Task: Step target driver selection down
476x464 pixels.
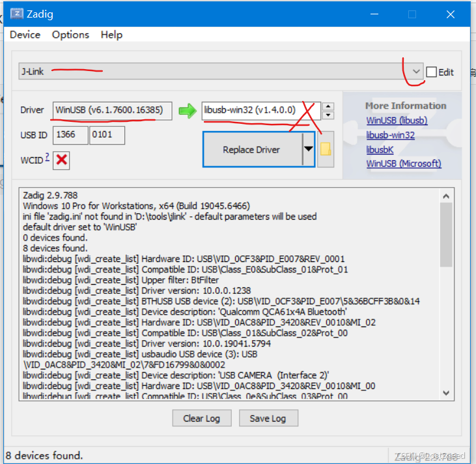Action: (x=328, y=115)
